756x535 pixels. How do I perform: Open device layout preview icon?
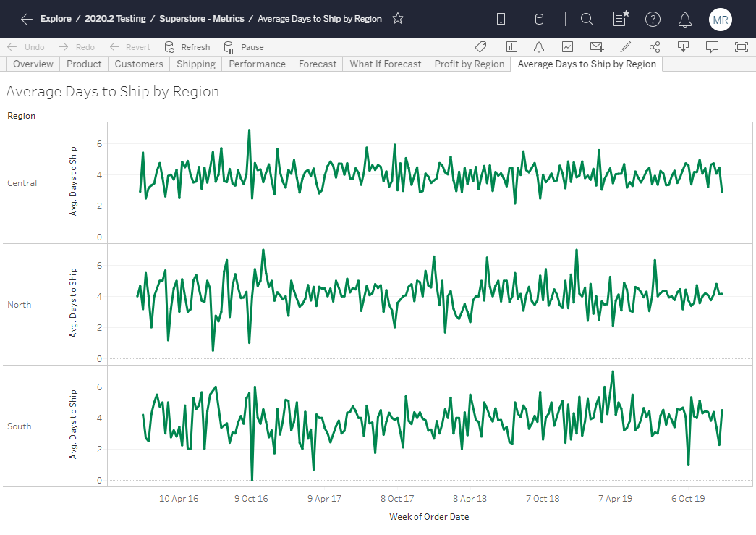coord(501,20)
